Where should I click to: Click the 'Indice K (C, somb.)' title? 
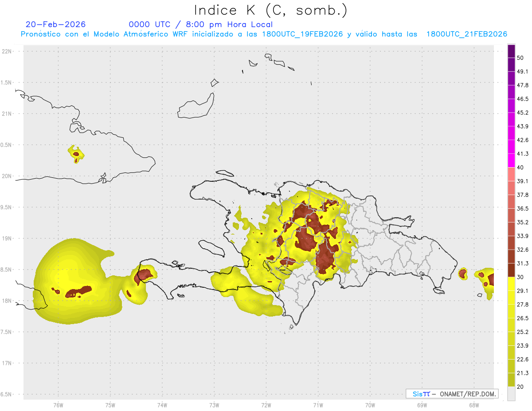tap(271, 11)
